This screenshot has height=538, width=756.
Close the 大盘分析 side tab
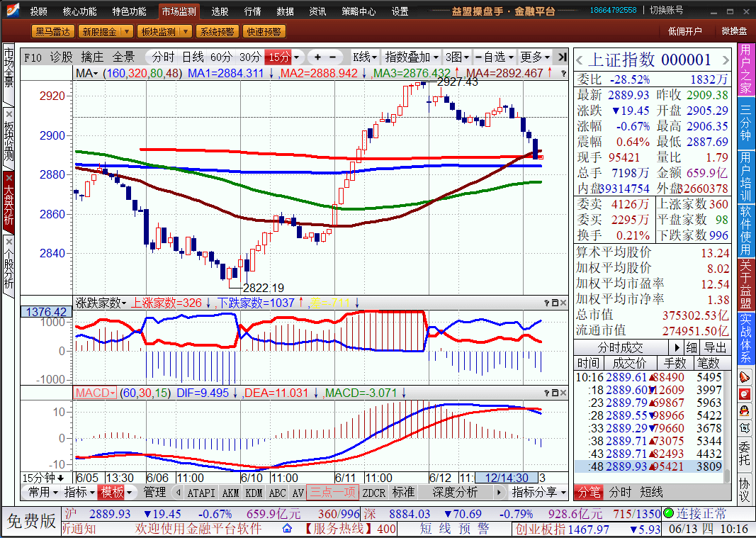(9, 178)
